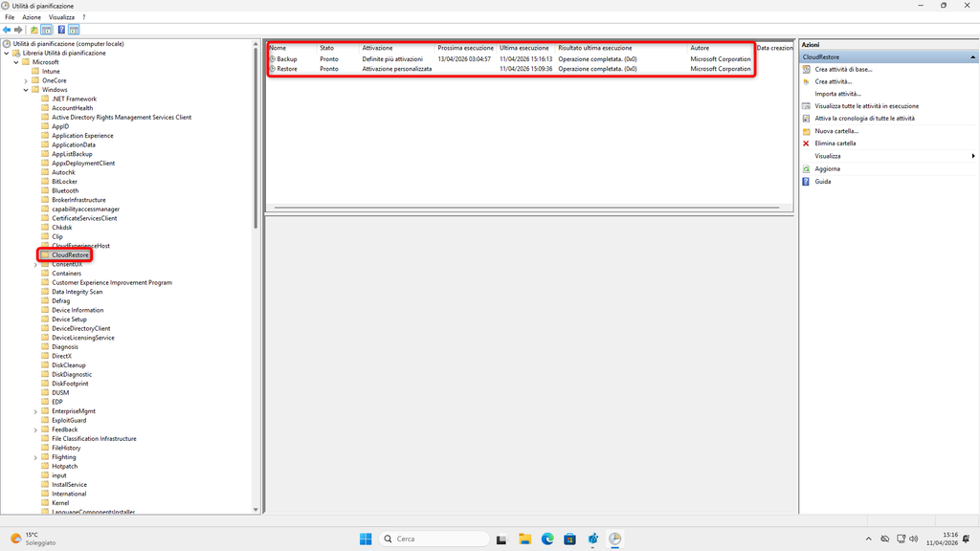The image size is (980, 551).
Task: Click Importa attività... action
Action: click(x=837, y=94)
